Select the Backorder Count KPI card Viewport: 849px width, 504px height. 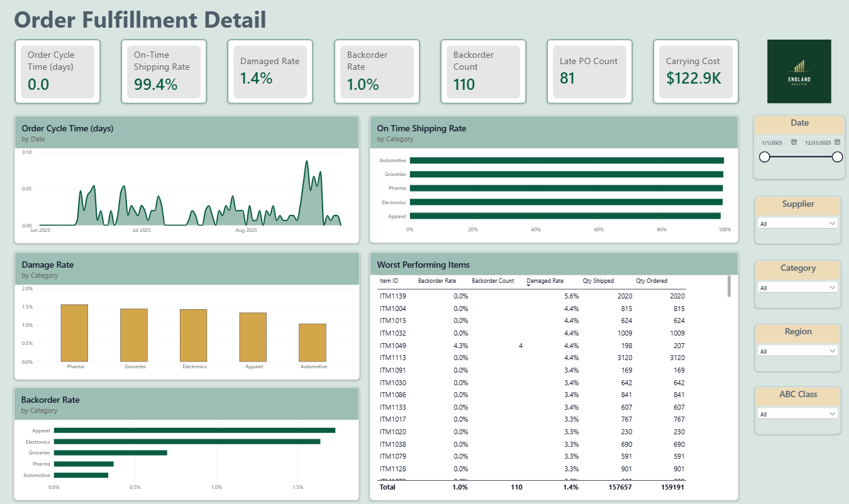tap(484, 71)
